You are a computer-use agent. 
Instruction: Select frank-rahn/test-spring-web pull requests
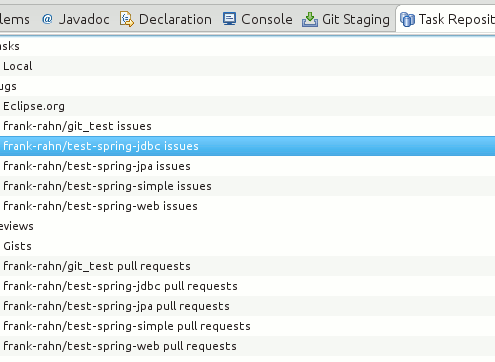point(247,346)
